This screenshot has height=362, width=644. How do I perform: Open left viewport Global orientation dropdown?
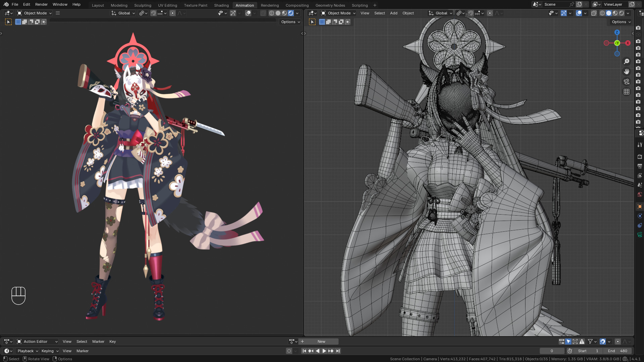123,13
